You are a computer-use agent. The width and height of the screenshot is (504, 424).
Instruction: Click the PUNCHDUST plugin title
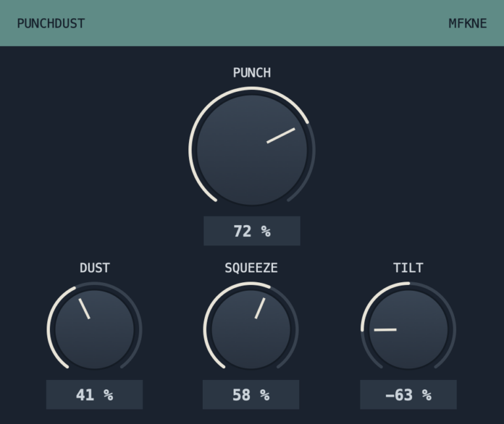point(51,24)
